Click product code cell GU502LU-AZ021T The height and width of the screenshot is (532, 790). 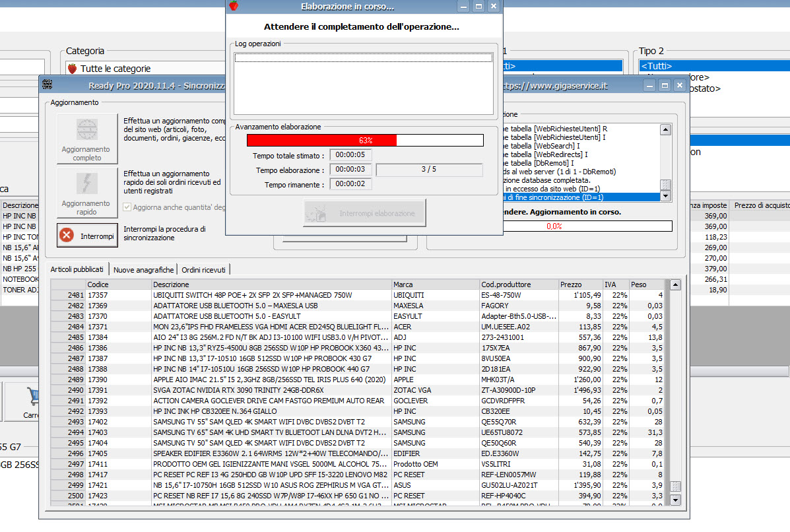519,486
